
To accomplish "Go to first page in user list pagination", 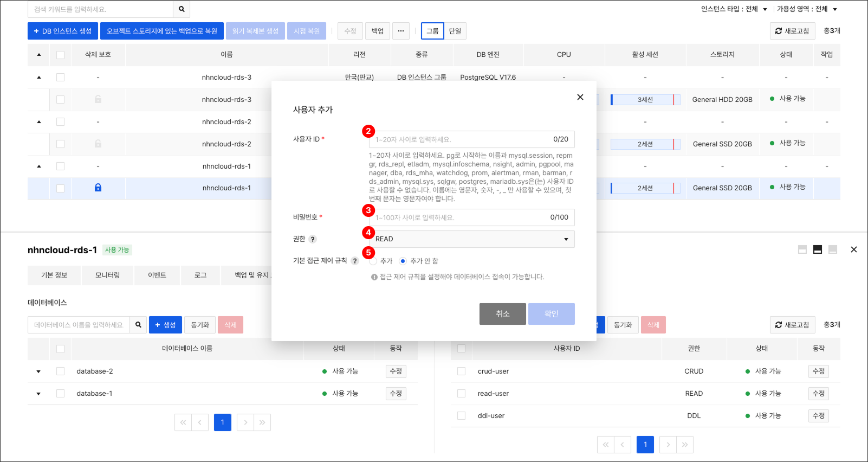I will (606, 445).
